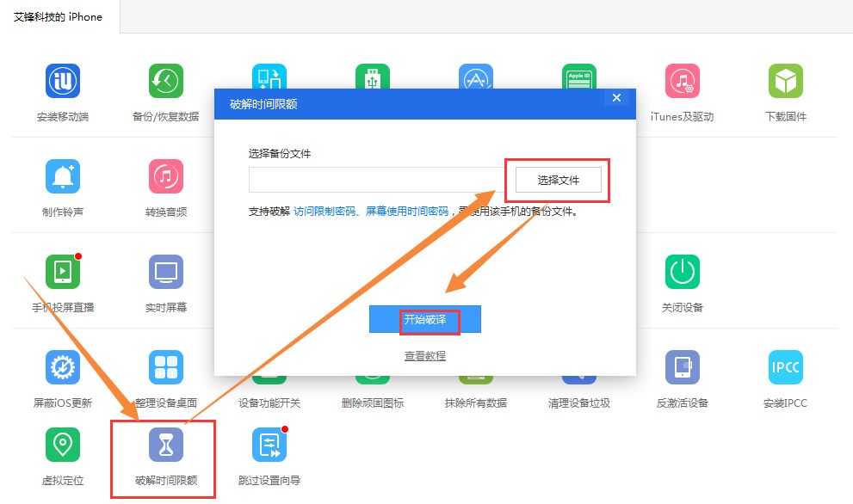
Task: Click the 选择文件 button
Action: 558,180
